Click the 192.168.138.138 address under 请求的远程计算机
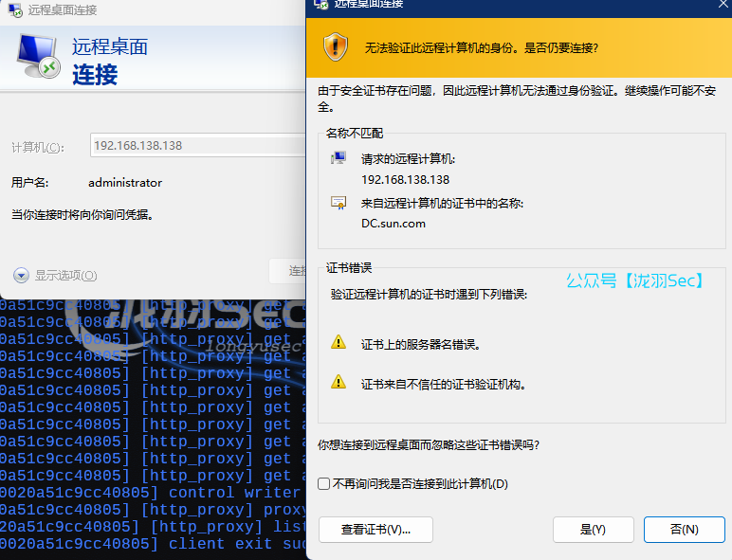 (x=405, y=179)
